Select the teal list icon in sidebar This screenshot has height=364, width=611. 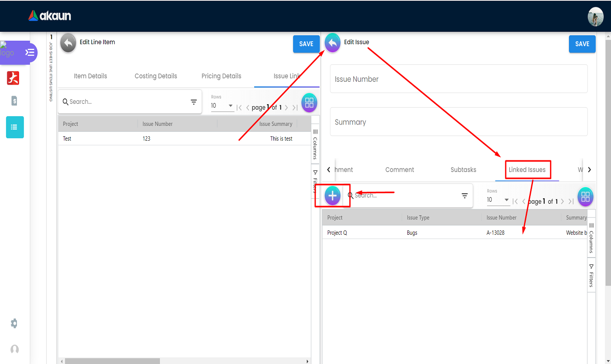15,127
